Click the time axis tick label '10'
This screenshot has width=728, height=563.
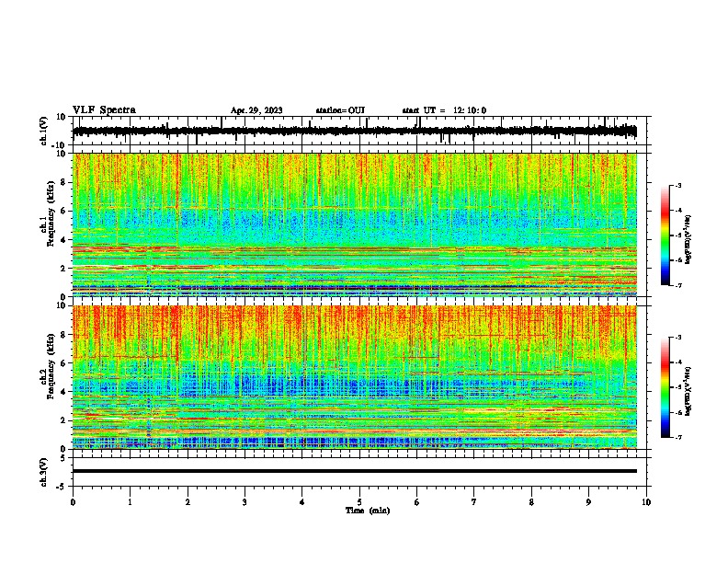point(646,502)
